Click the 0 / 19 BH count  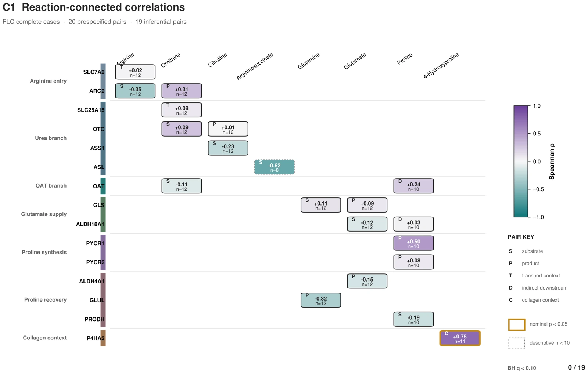point(576,368)
